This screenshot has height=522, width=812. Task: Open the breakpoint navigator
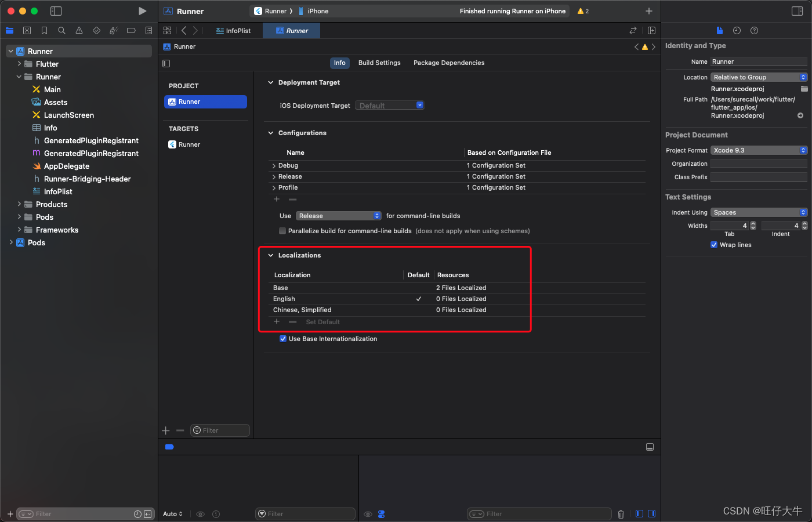click(x=131, y=30)
